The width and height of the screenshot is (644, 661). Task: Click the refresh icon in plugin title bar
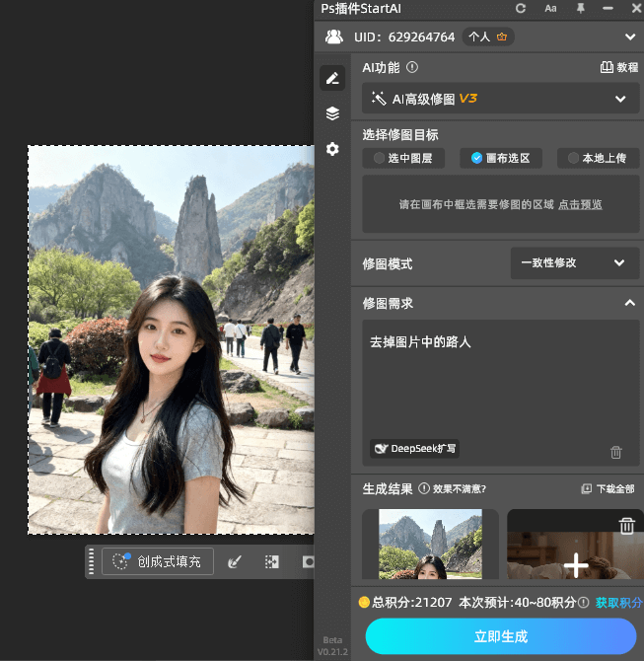pyautogui.click(x=521, y=9)
